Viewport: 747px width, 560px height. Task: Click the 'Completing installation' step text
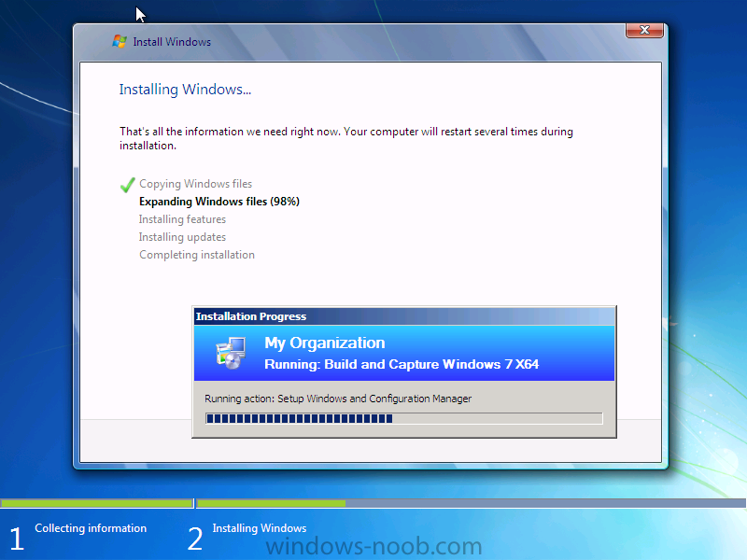197,255
